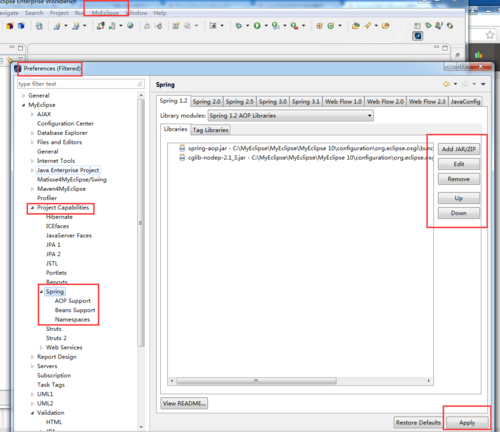This screenshot has height=432, width=500.
Task: Click the filter text clear icon
Action: coord(140,84)
